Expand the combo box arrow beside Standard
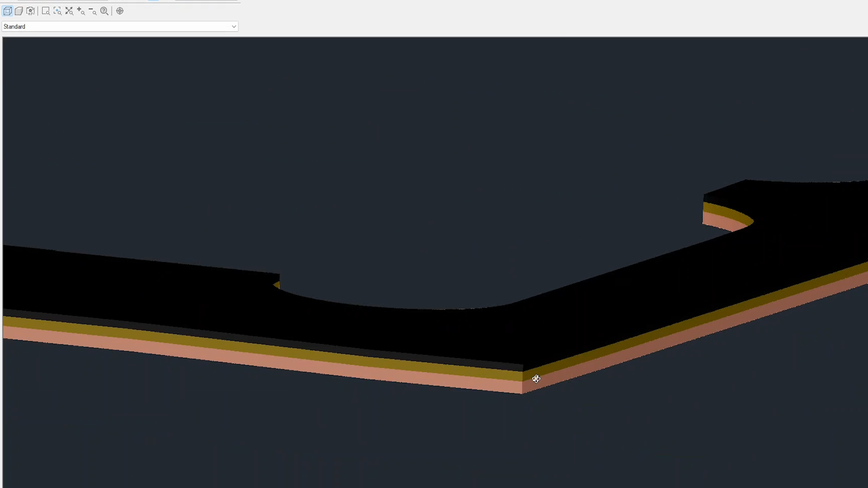This screenshot has height=488, width=868. 233,26
